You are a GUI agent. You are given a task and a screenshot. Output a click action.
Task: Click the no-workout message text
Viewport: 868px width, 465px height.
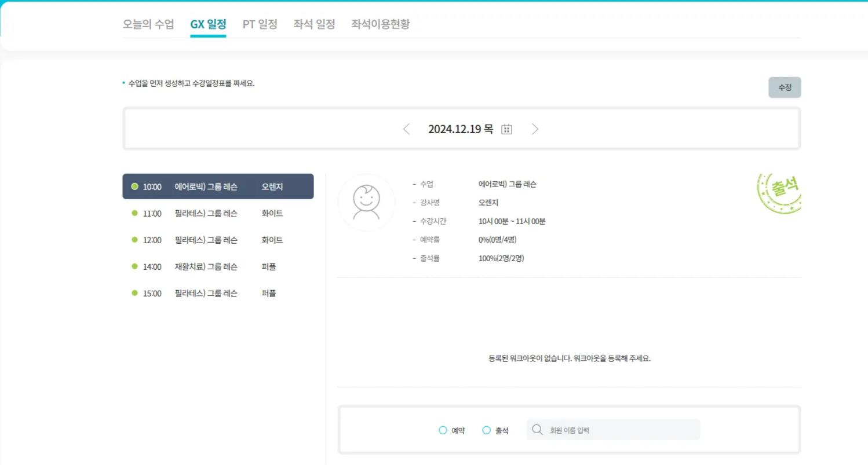pyautogui.click(x=570, y=358)
